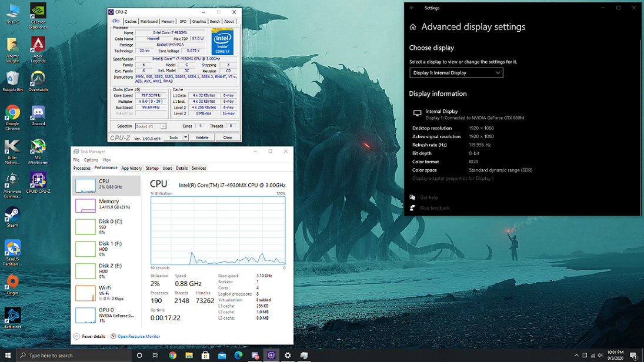Open Task View on the taskbar
This screenshot has height=362, width=644.
tap(156, 356)
